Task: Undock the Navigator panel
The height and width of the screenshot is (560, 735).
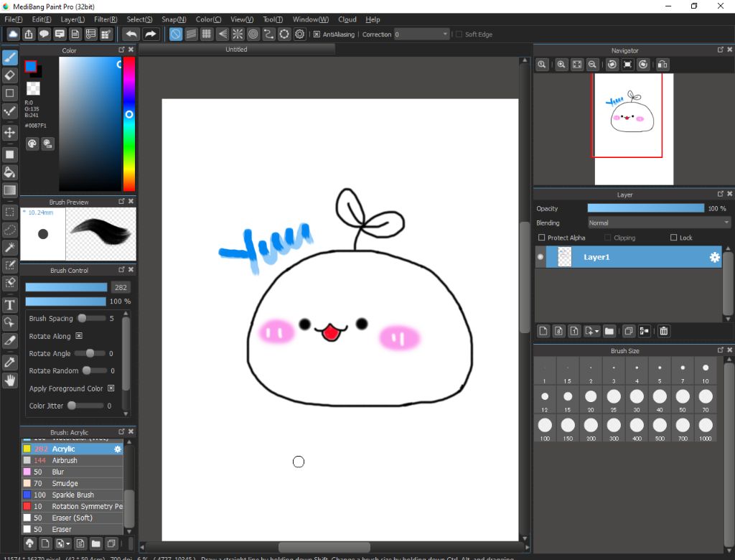Action: [721, 50]
